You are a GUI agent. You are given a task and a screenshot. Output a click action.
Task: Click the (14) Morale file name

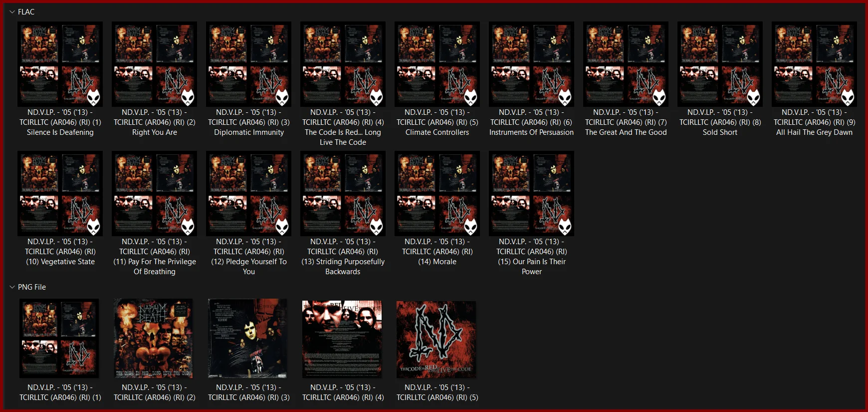437,252
